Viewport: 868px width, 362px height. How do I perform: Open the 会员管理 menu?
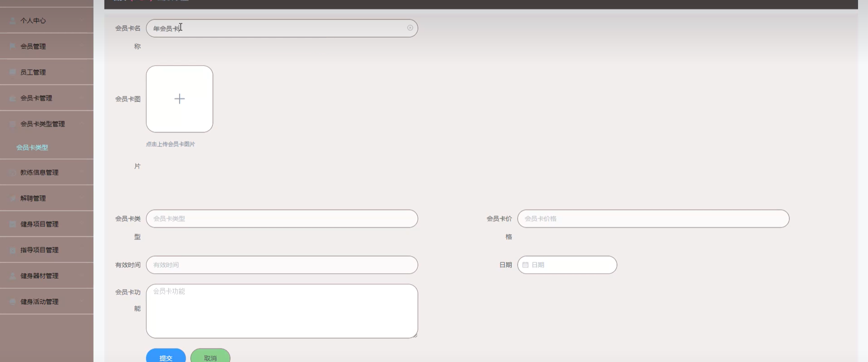pyautogui.click(x=47, y=46)
